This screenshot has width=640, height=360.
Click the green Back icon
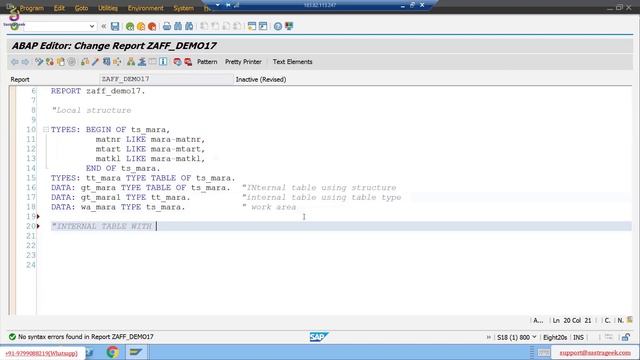tap(130, 27)
